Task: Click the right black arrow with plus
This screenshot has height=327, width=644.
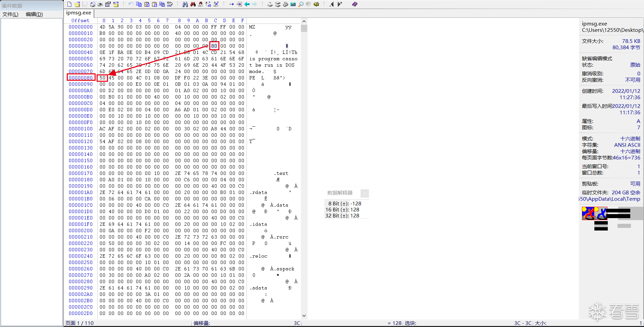Action: (x=339, y=4)
